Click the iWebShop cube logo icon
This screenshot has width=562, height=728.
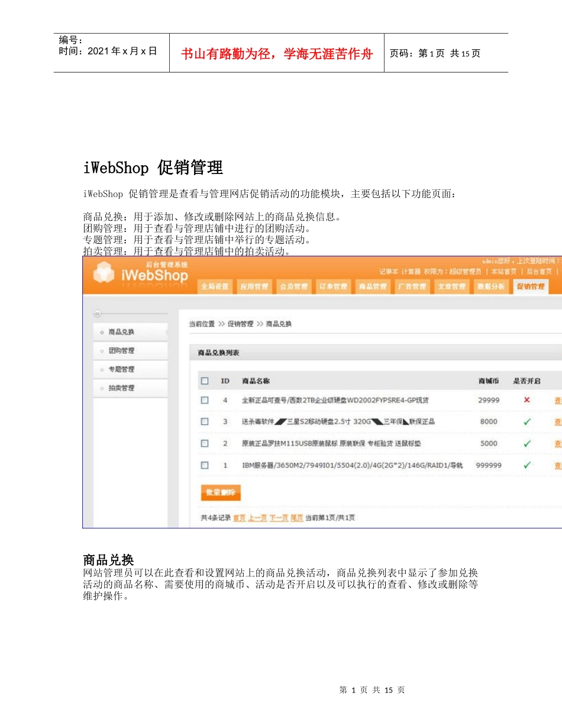coord(105,273)
